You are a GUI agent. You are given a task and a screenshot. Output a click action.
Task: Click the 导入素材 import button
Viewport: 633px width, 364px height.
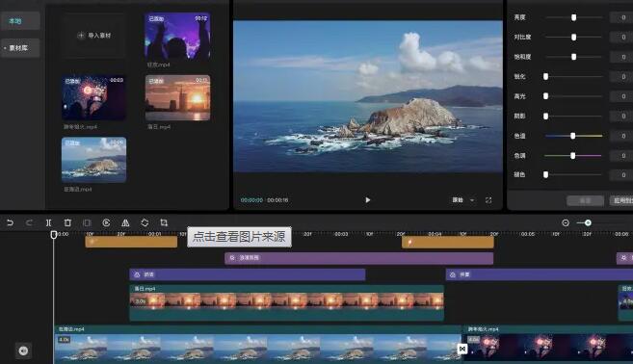click(x=93, y=36)
